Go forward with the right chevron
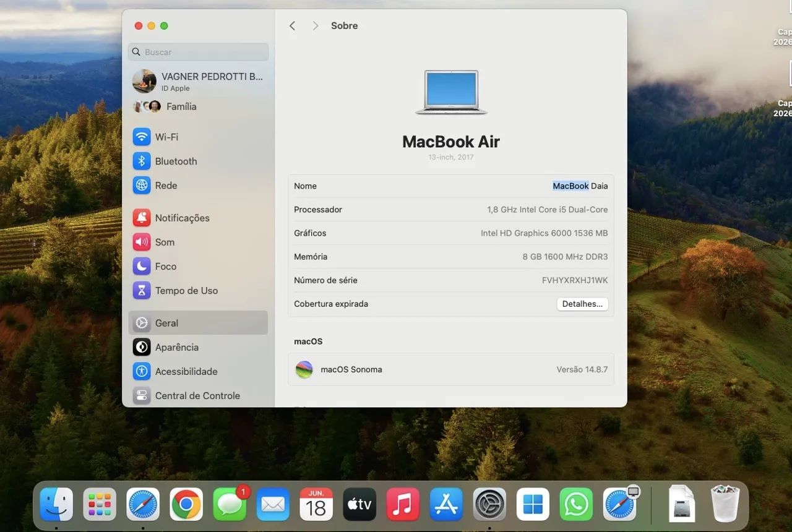The width and height of the screenshot is (792, 532). (x=316, y=25)
